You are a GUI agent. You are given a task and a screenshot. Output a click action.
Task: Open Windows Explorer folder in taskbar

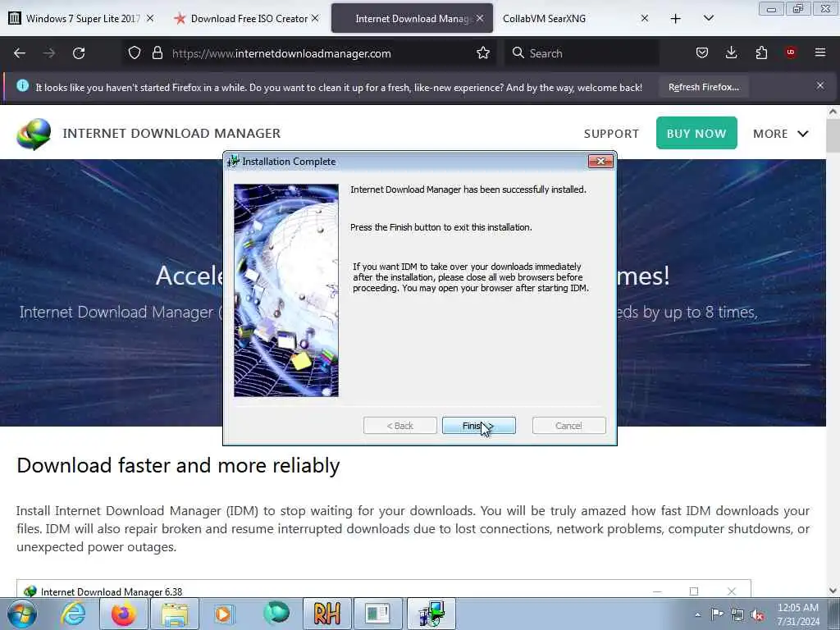[175, 614]
